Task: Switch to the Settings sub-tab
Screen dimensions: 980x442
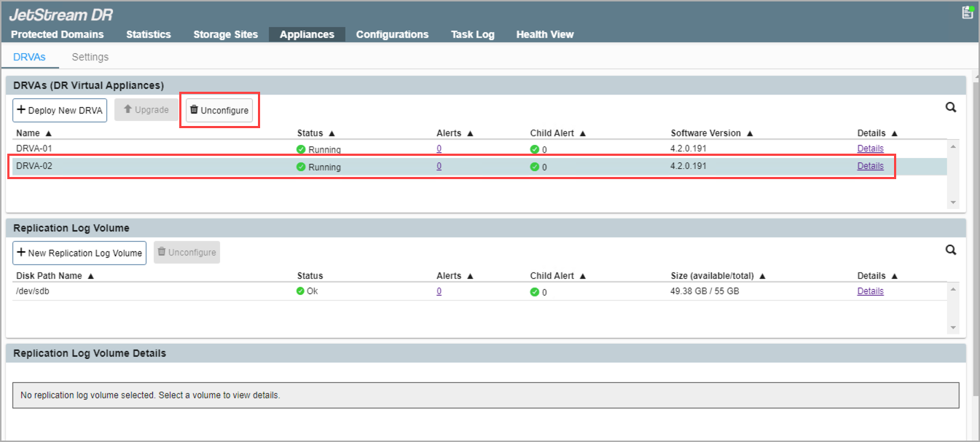Action: (x=90, y=57)
